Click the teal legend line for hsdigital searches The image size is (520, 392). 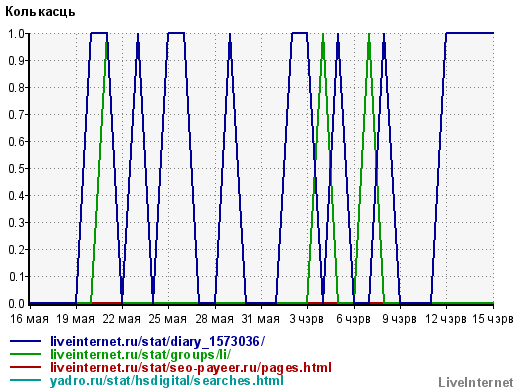[x=25, y=380]
